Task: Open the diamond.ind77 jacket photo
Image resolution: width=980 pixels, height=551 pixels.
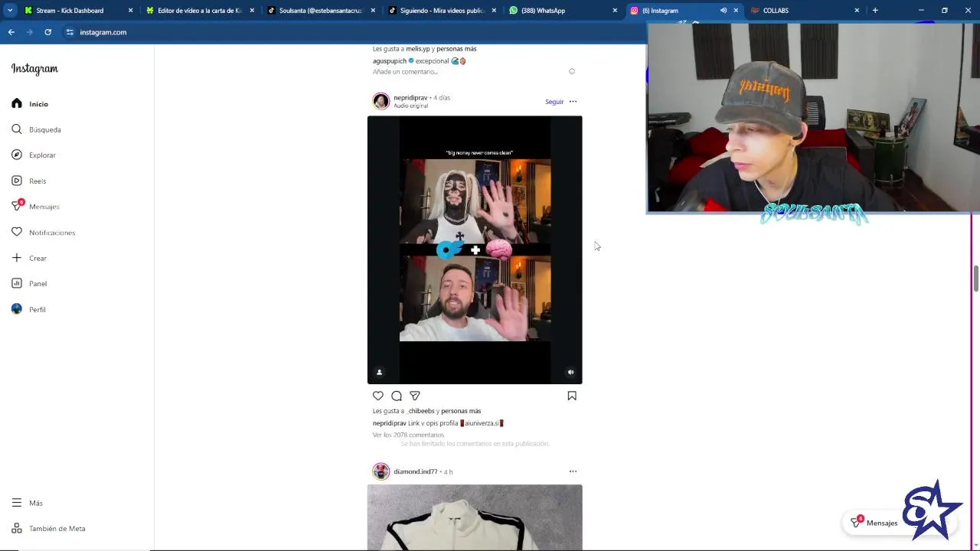Action: point(475,517)
